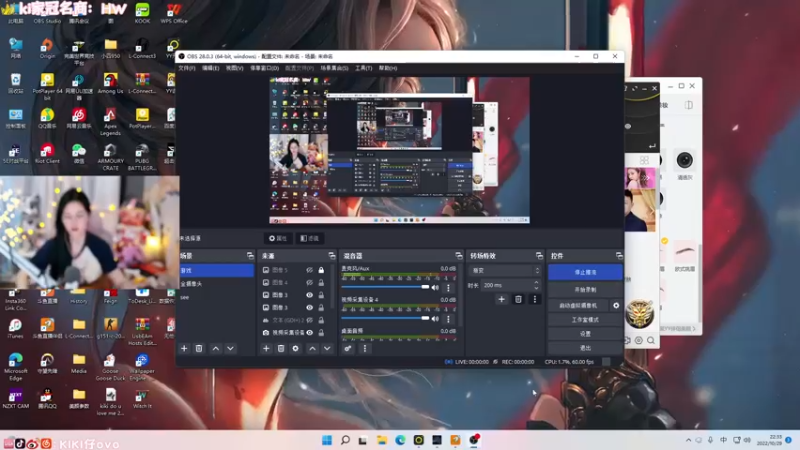Open Microsoft Edge from the taskbar
Viewport: 800px width, 450px height.
click(400, 440)
